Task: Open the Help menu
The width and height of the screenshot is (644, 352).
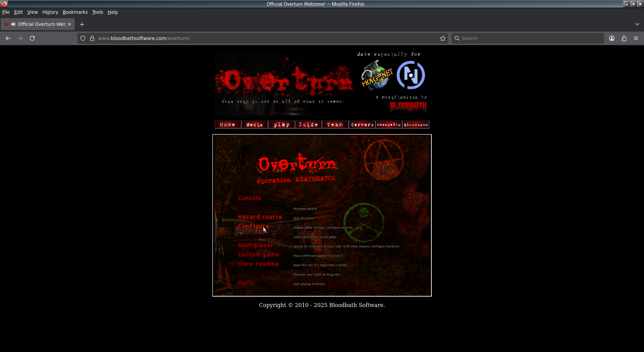Action: point(113,12)
